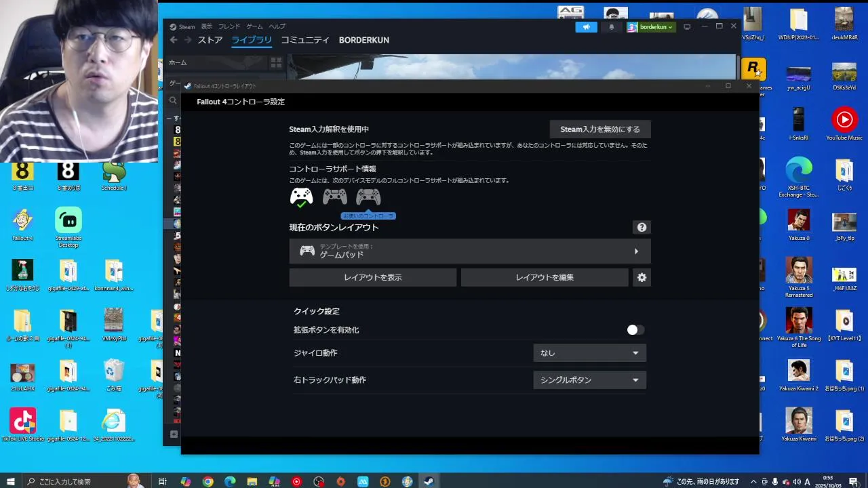868x488 pixels.
Task: Open ヘルプ menu in Steam
Action: point(277,26)
